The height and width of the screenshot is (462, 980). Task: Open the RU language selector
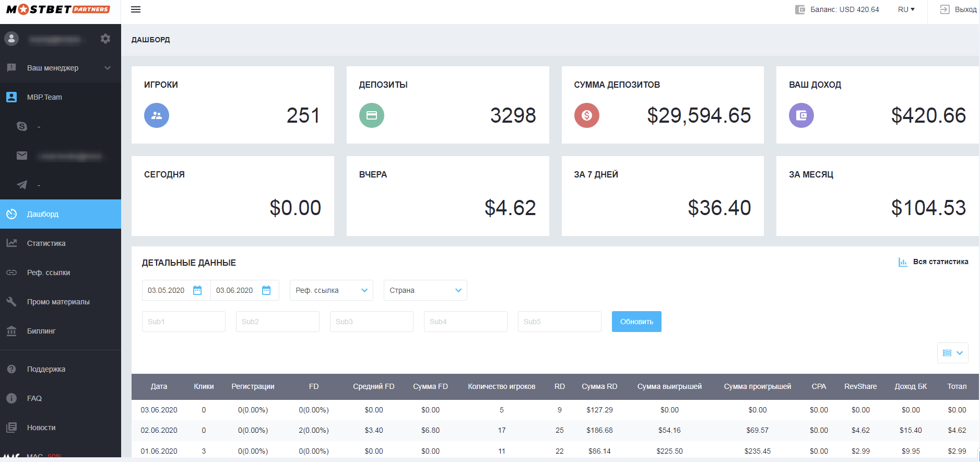click(906, 9)
